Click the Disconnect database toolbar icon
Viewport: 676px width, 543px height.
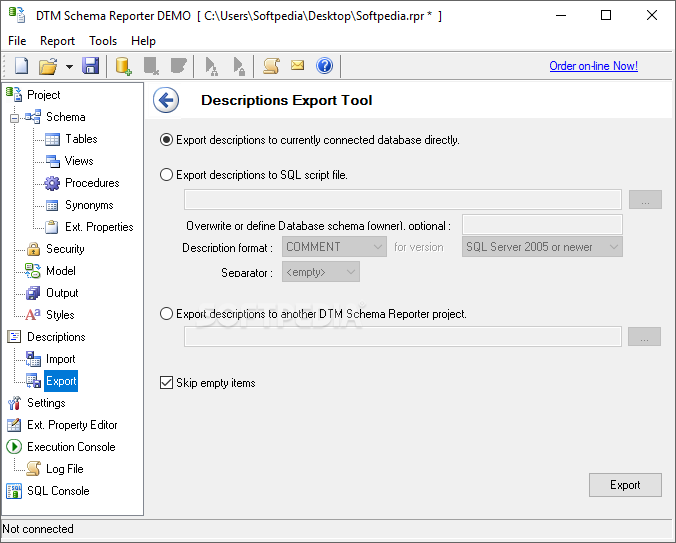[151, 66]
